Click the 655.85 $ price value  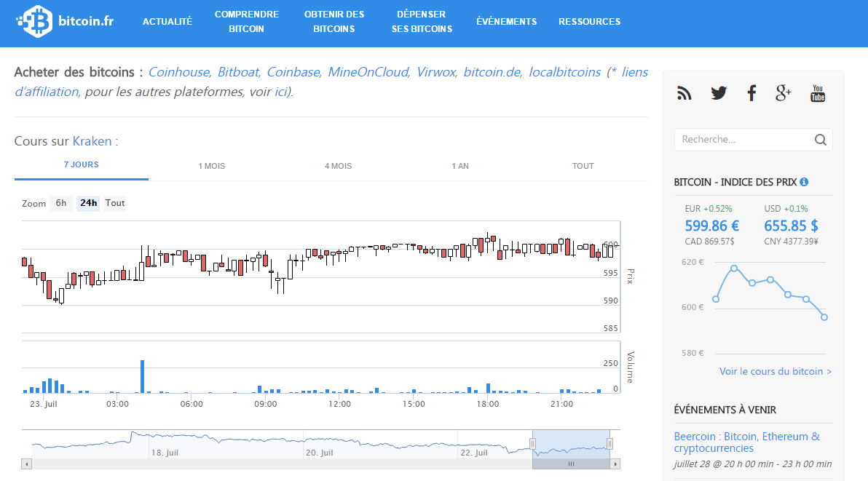coord(791,226)
